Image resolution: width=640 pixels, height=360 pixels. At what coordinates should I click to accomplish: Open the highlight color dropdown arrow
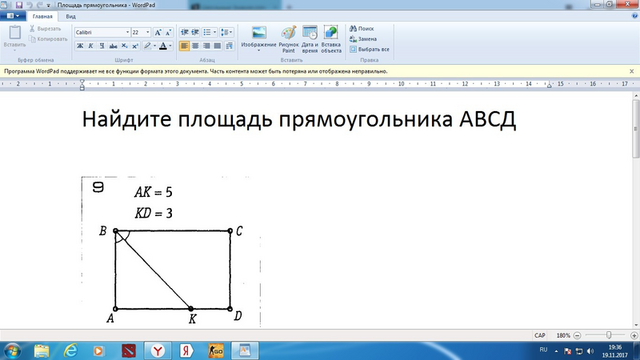tap(155, 46)
